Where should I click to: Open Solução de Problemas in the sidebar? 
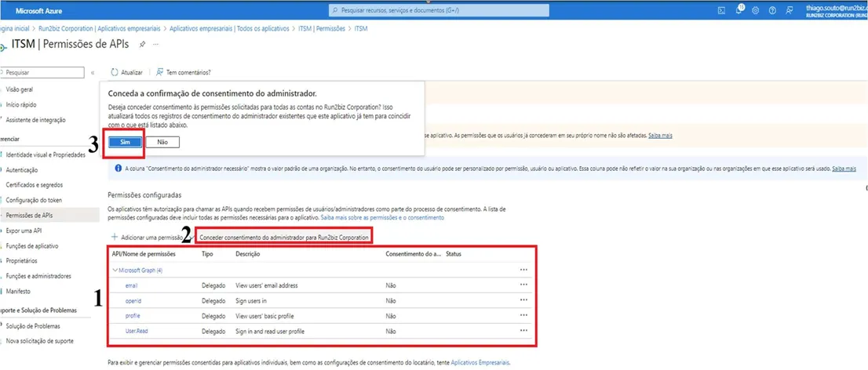click(33, 326)
